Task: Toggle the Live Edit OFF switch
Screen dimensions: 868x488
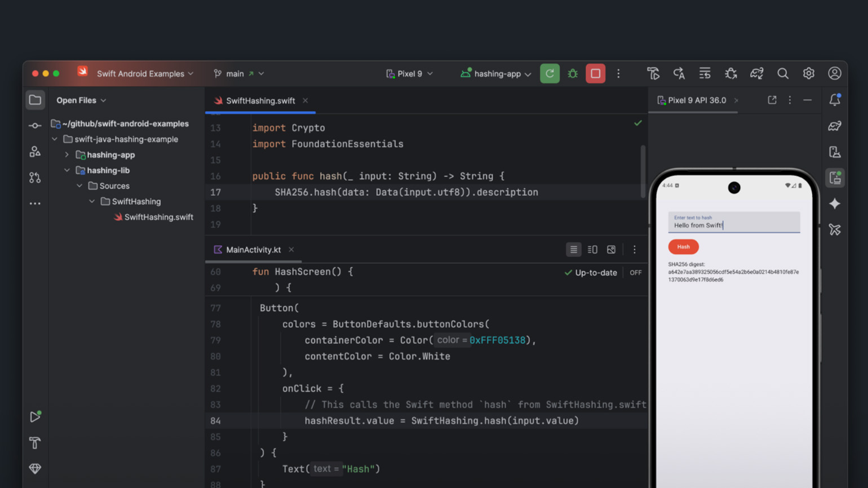Action: [635, 273]
